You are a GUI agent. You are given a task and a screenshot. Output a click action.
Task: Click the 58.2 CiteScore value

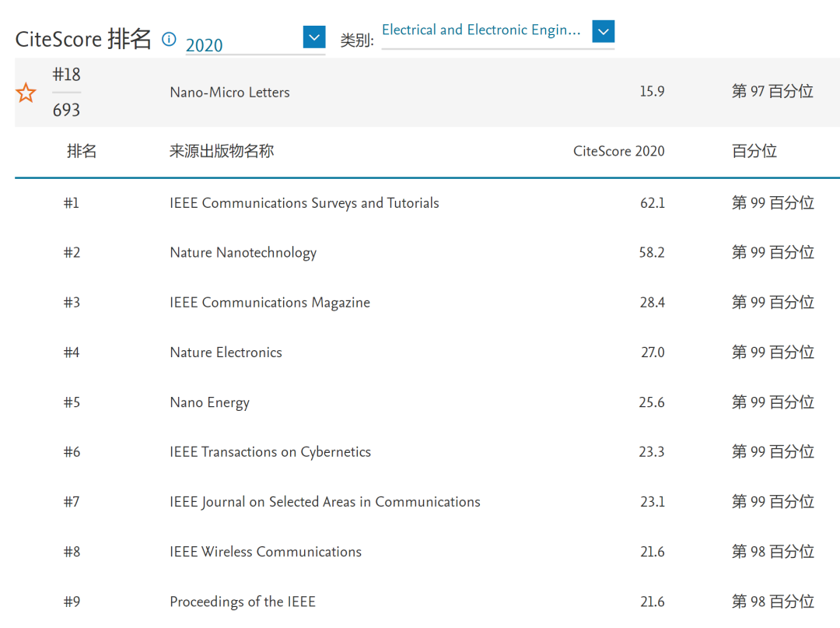coord(652,252)
